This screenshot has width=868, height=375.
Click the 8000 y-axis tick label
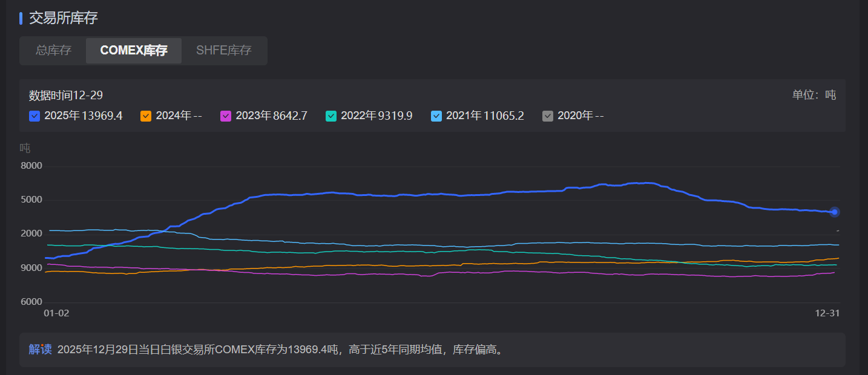[x=31, y=166]
